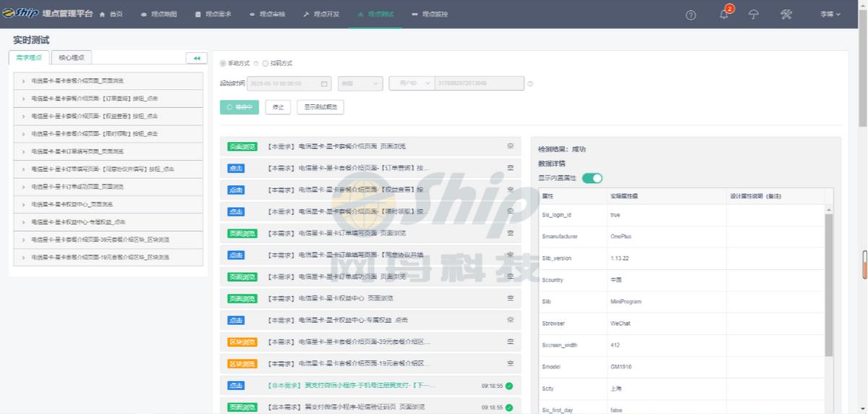Click the umbrella icon in top bar
868x414 pixels.
pyautogui.click(x=754, y=14)
